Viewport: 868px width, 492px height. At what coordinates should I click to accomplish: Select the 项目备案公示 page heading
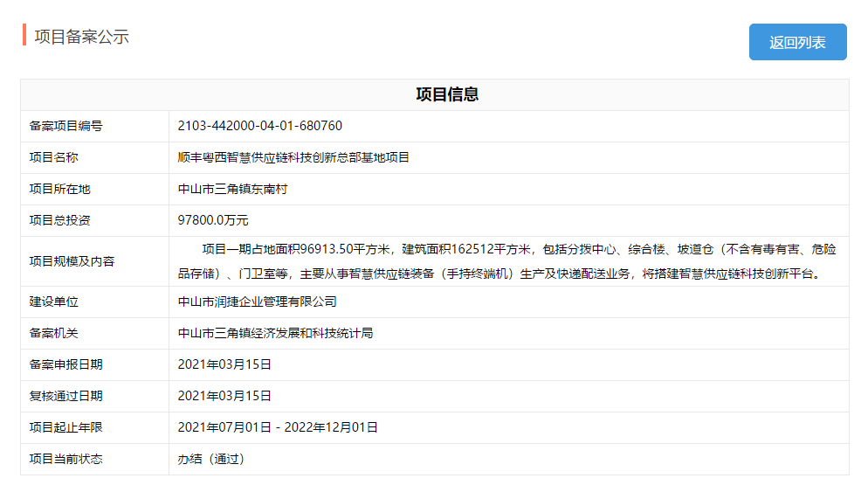(81, 37)
